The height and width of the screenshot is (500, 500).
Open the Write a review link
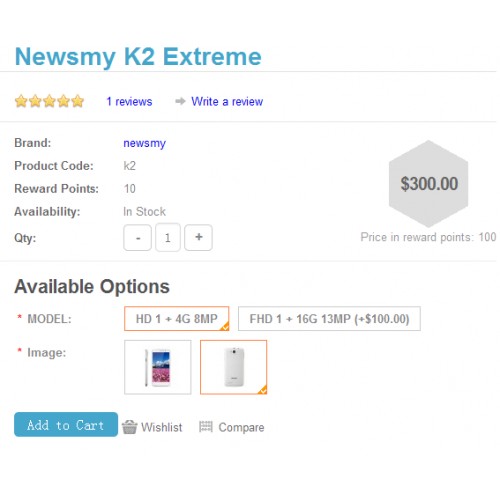point(227,101)
